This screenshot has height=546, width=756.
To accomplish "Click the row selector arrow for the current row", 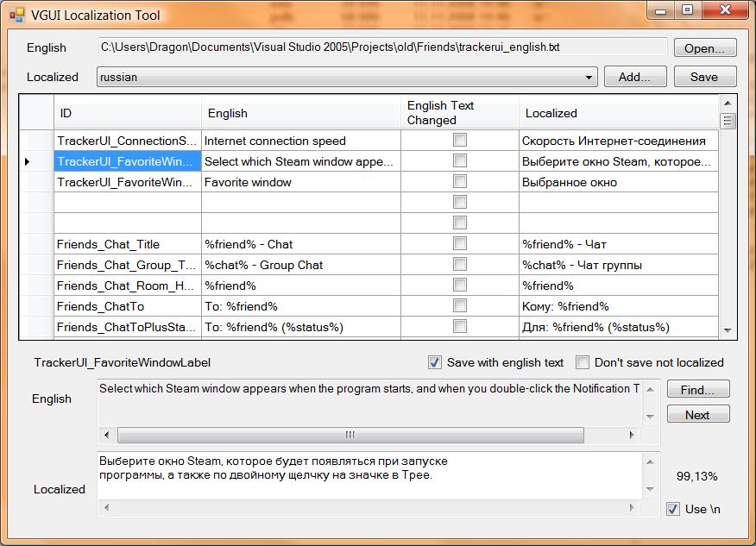I will [x=27, y=161].
